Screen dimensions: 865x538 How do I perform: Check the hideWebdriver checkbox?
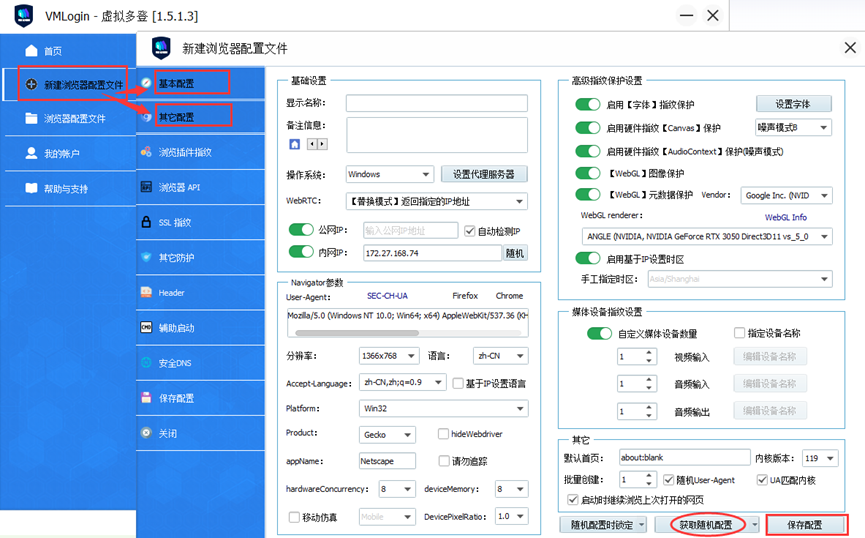(x=443, y=434)
